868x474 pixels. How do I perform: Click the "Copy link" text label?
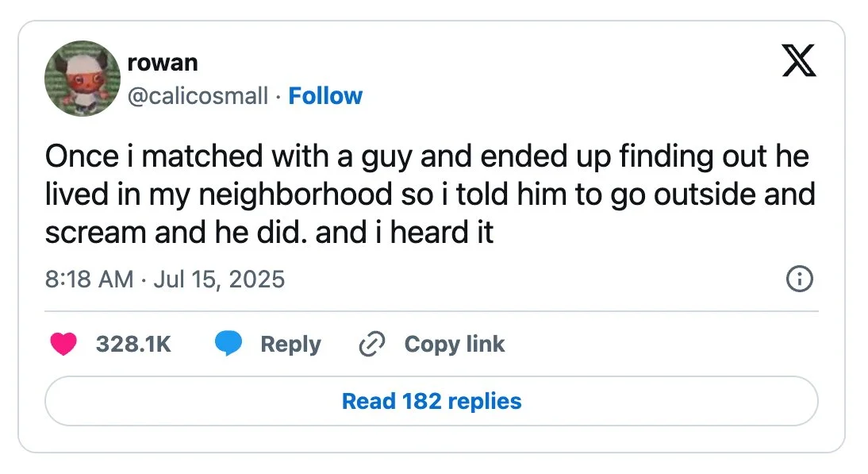(454, 344)
